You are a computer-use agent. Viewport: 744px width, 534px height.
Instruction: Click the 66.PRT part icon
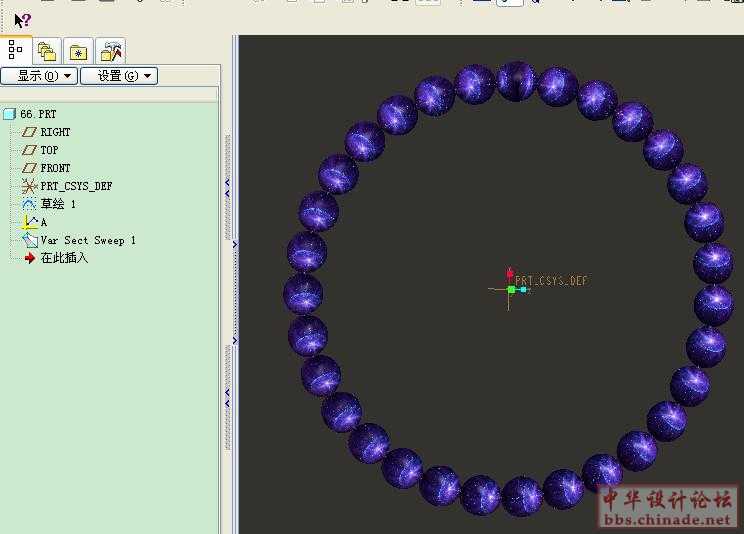9,114
